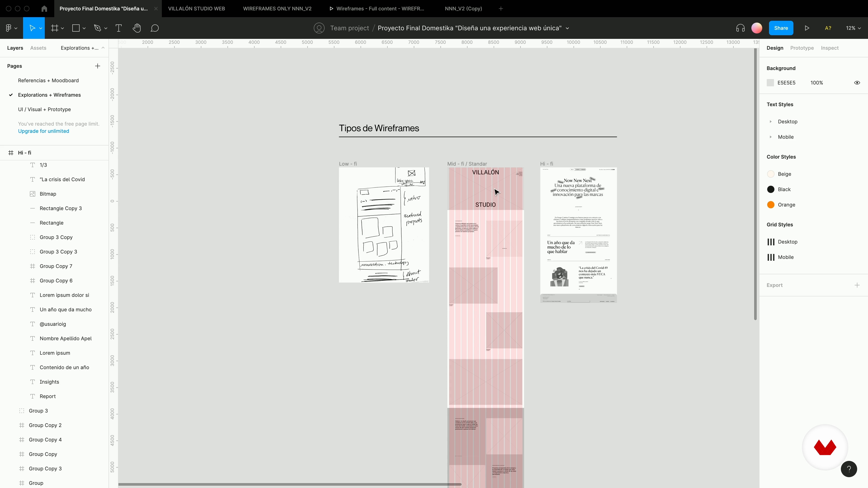Select the Pen tool
This screenshot has height=488, width=868.
pyautogui.click(x=97, y=28)
